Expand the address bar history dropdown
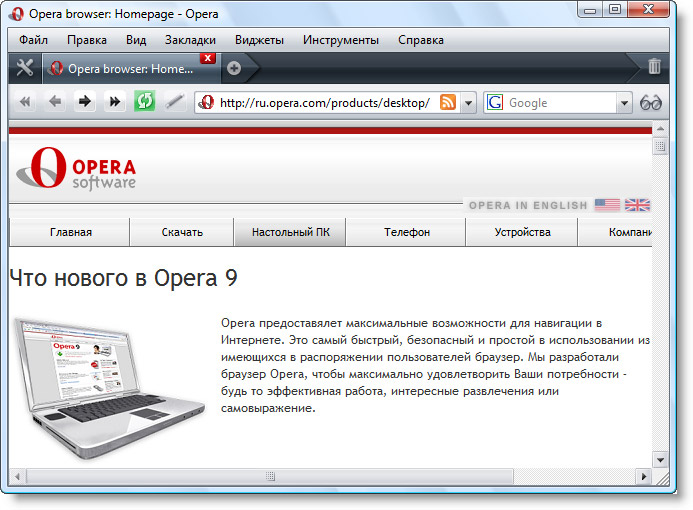The image size is (693, 510). pyautogui.click(x=468, y=103)
